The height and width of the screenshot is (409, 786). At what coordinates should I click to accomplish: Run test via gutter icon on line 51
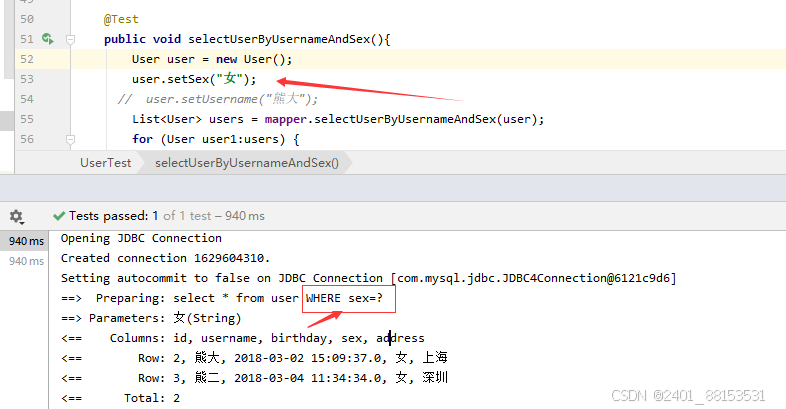coord(48,39)
